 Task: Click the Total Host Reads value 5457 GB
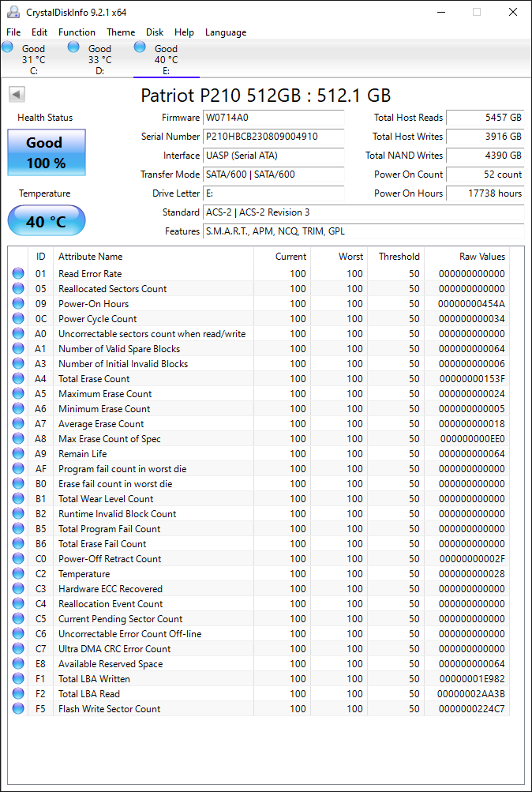click(x=485, y=118)
